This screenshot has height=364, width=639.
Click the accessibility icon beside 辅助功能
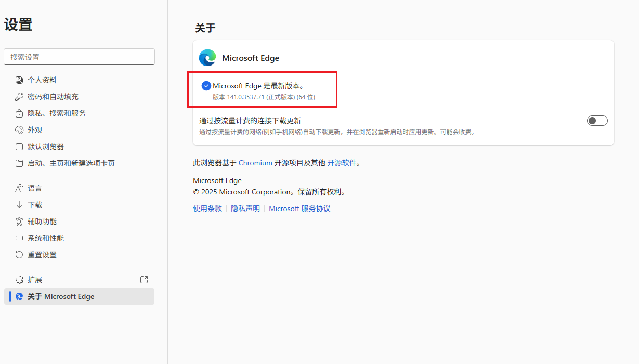19,222
